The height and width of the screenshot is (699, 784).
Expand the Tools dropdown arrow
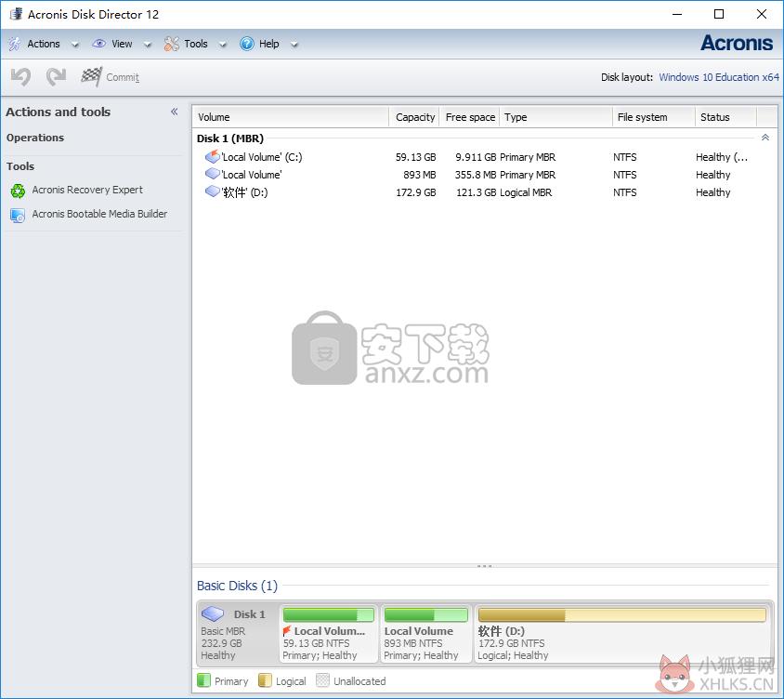pos(223,45)
